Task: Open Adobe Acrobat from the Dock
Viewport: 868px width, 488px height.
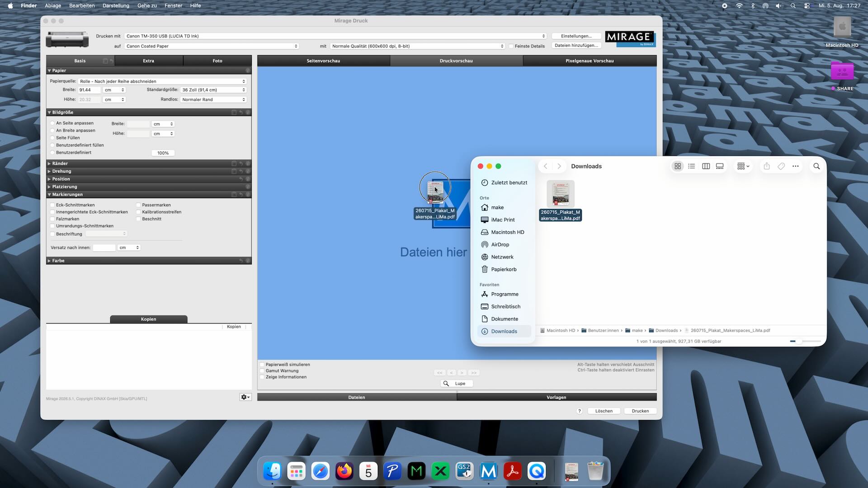Action: tap(512, 471)
